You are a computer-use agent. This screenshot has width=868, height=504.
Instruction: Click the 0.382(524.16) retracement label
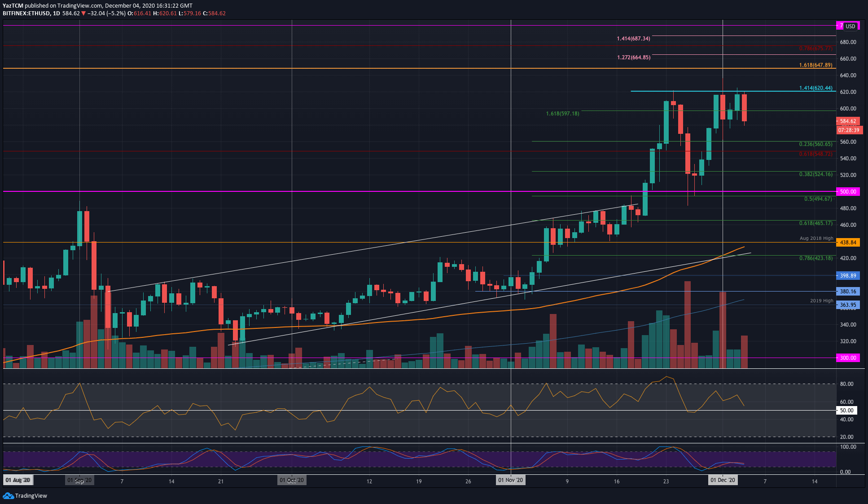click(815, 174)
